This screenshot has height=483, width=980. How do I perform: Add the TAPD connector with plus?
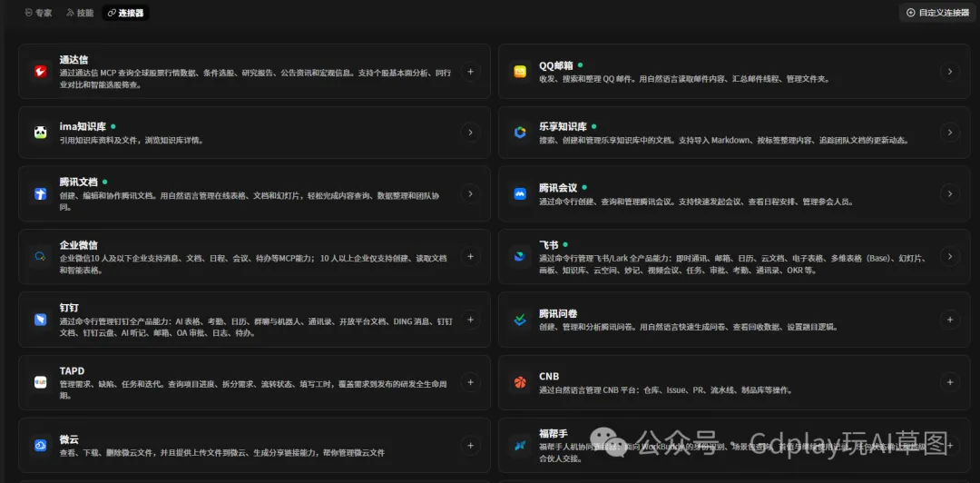(x=470, y=382)
